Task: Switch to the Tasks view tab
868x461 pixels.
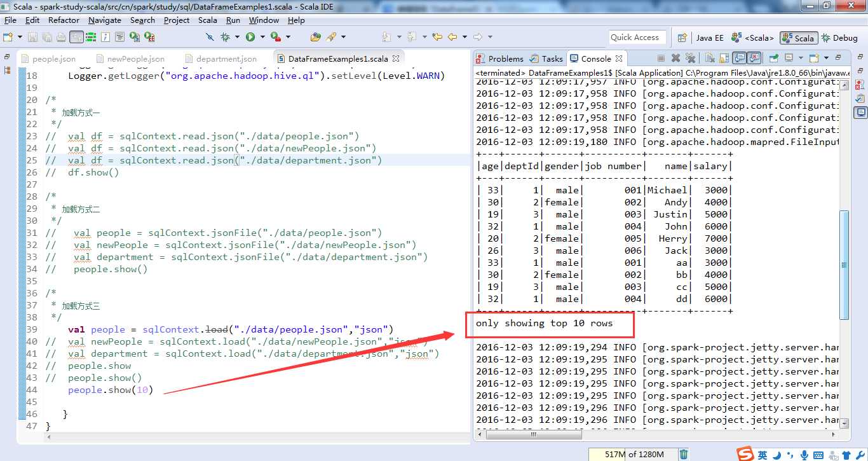Action: click(546, 58)
